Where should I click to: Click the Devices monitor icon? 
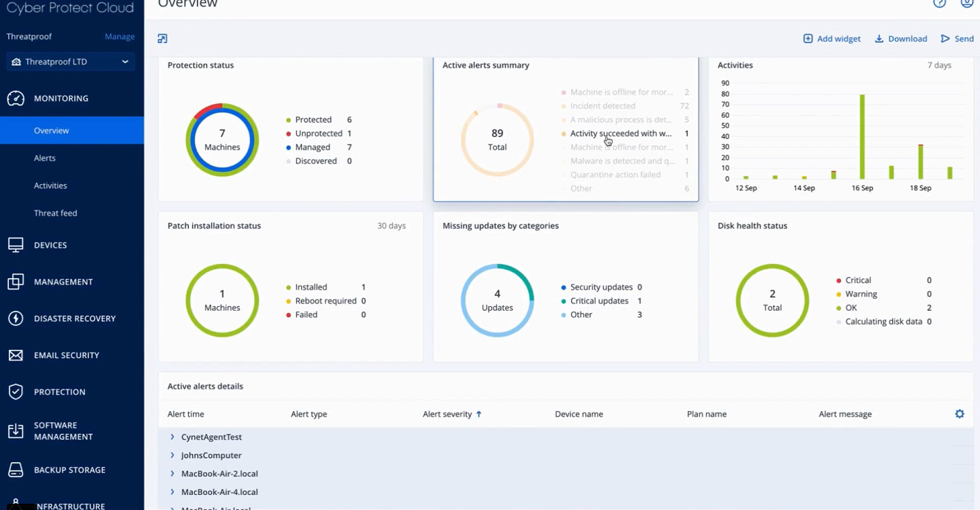16,245
